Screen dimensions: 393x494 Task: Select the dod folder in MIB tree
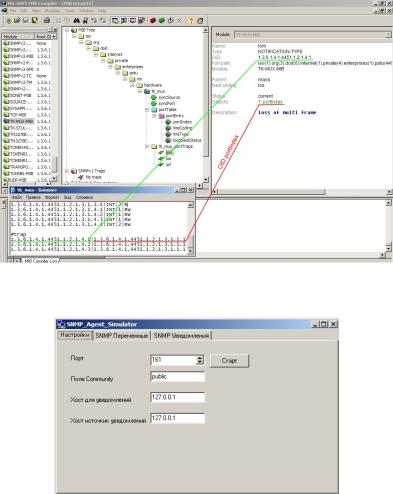[104, 48]
